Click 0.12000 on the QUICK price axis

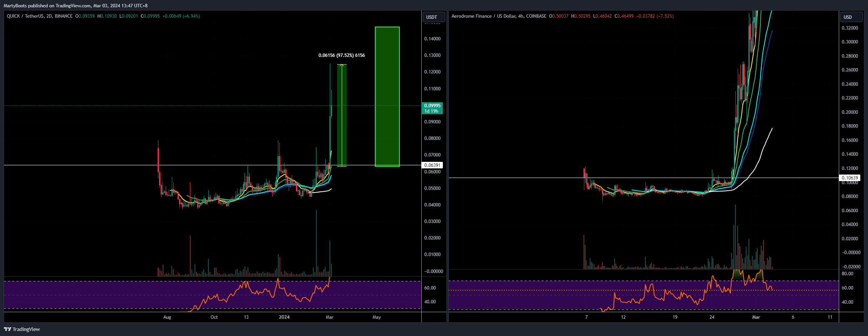(x=432, y=72)
